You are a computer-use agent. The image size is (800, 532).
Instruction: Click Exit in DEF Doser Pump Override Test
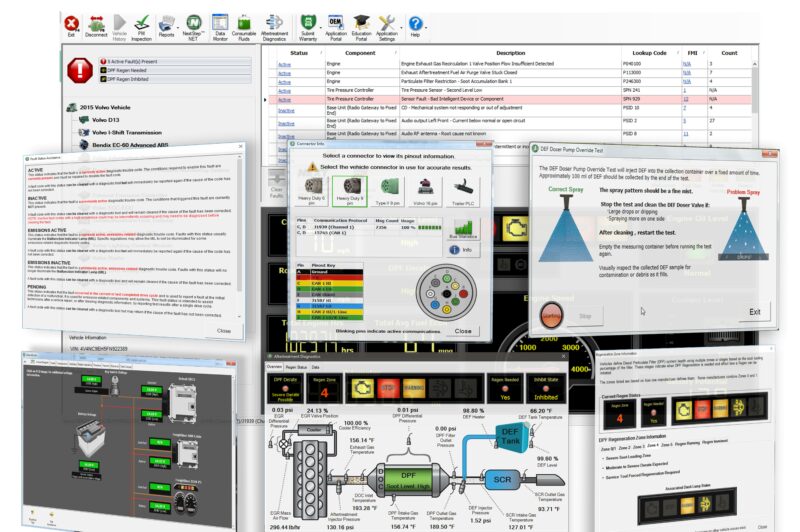(x=754, y=312)
